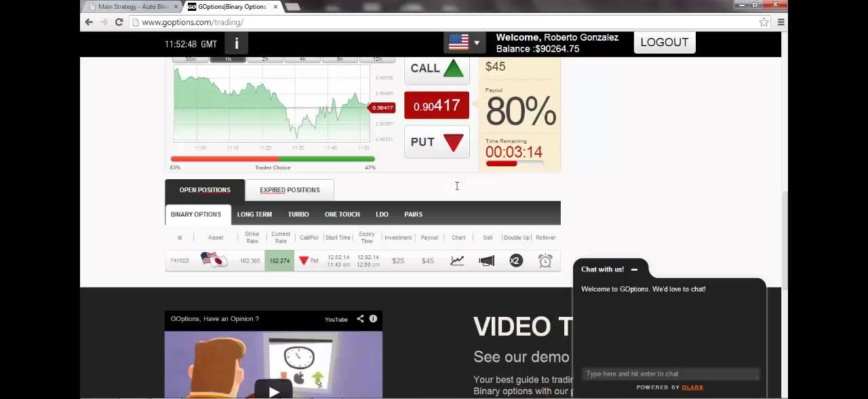The image size is (868, 399).
Task: Click the Sell megaphone icon
Action: pos(487,261)
